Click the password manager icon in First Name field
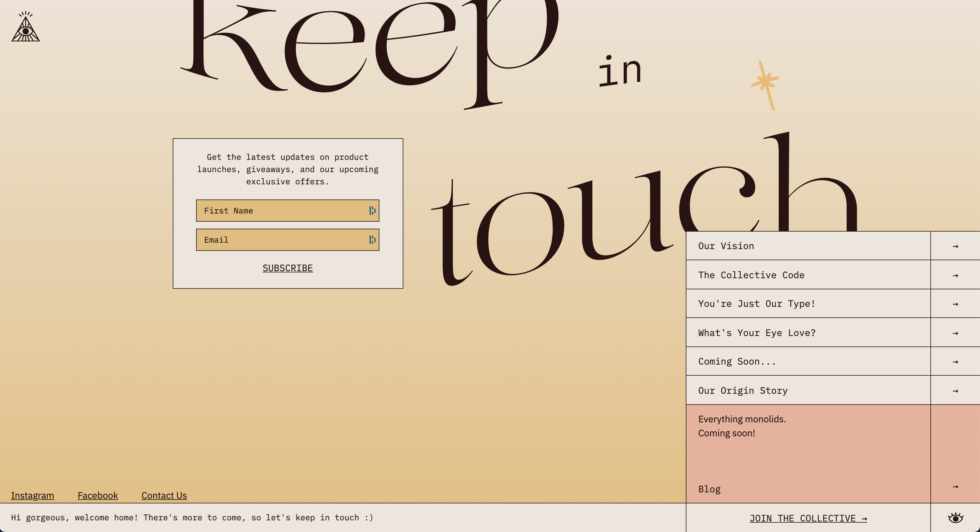 (372, 211)
